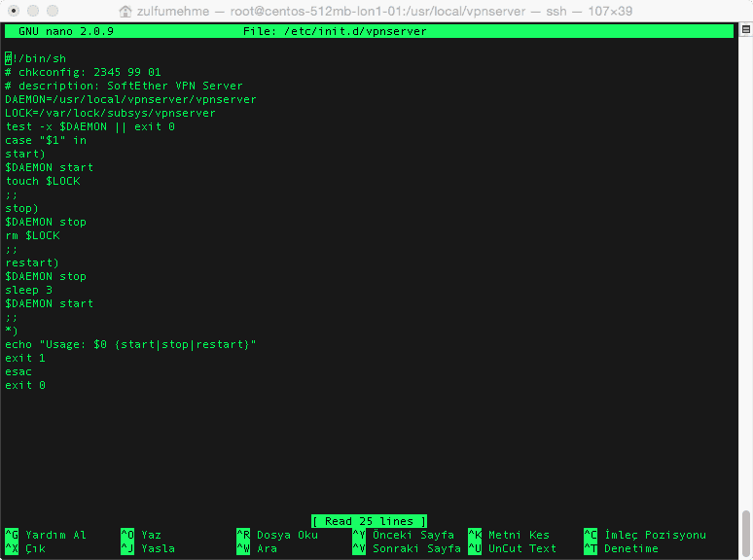Viewport: 753px width, 560px height.
Task: Click the "sleep 3" line
Action: (x=29, y=290)
